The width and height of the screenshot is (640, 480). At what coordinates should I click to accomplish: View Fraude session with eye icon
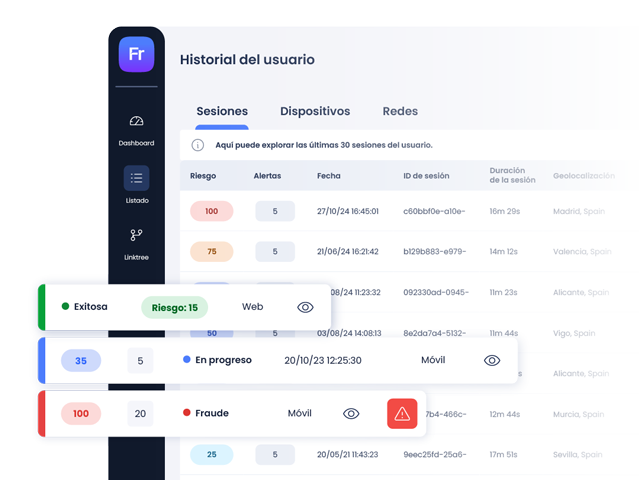pos(351,413)
